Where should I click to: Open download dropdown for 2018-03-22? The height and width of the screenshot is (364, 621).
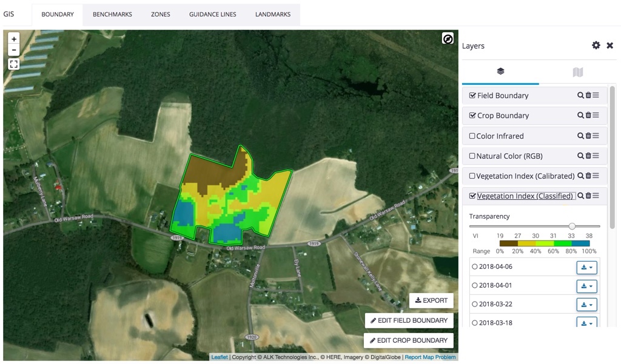(x=586, y=305)
